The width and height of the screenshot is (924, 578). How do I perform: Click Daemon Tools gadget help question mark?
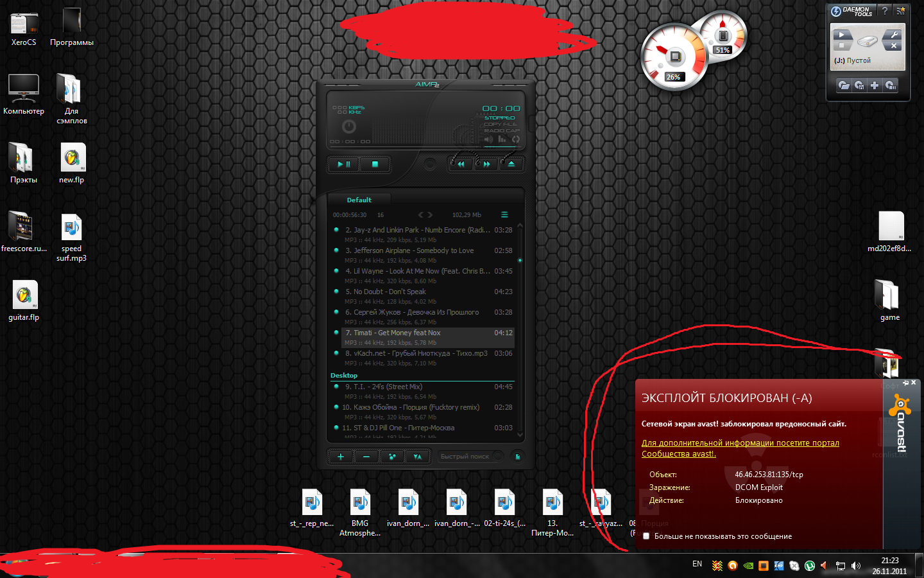coord(885,10)
